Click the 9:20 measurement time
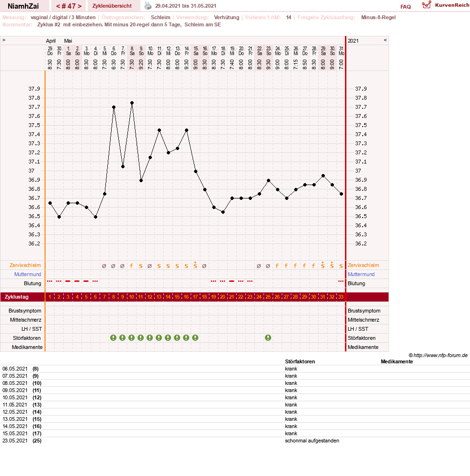The width and height of the screenshot is (470, 476). tap(141, 64)
